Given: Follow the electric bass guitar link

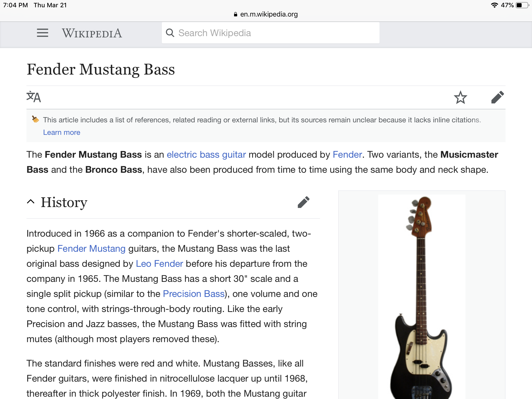Looking at the screenshot, I should click(206, 155).
